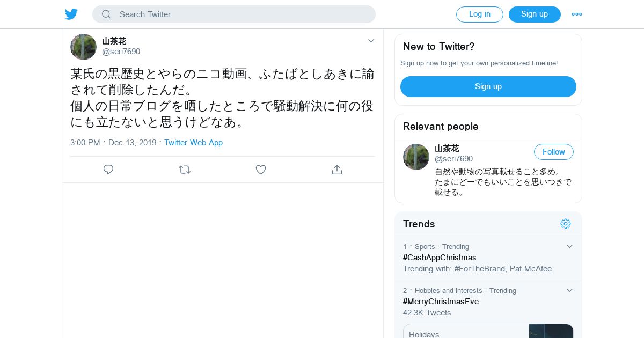Reply to the tweet by 山茶花
The width and height of the screenshot is (644, 338).
[x=108, y=170]
